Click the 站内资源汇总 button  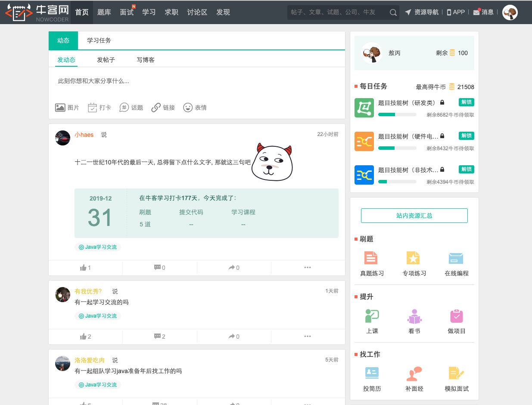coord(414,216)
